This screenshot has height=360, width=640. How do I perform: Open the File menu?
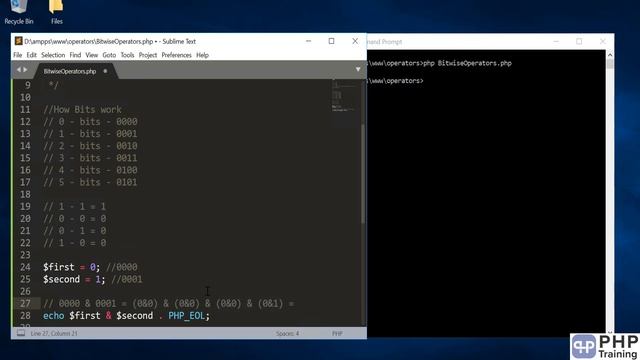coord(18,55)
